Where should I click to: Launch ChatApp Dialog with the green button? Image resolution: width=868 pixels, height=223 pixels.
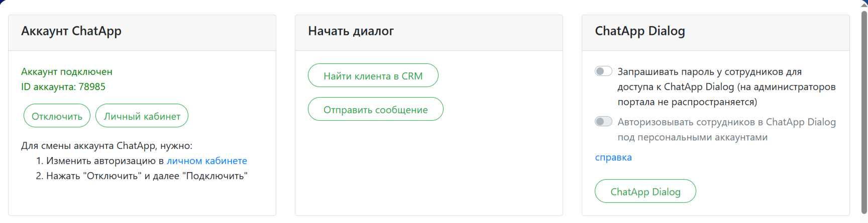(x=645, y=192)
